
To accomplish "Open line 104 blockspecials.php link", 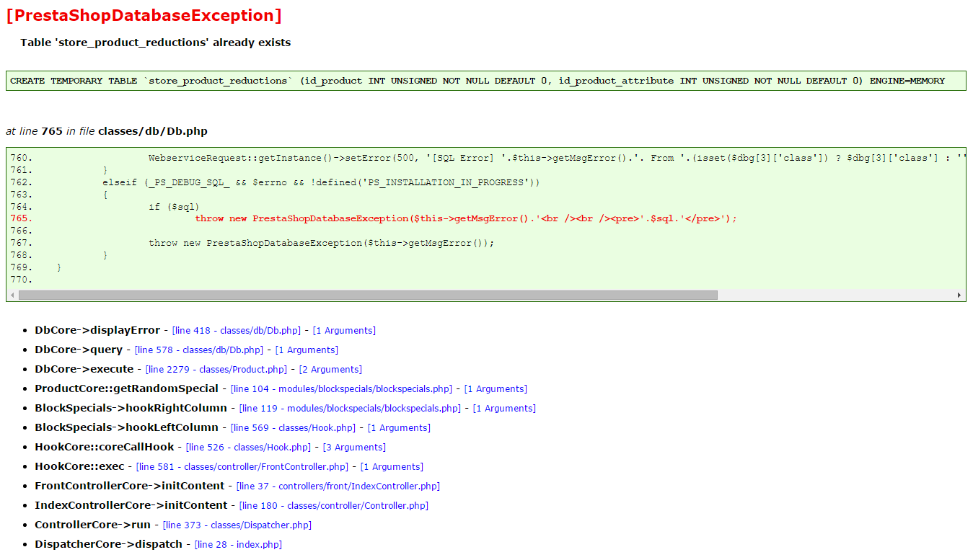I will (341, 389).
